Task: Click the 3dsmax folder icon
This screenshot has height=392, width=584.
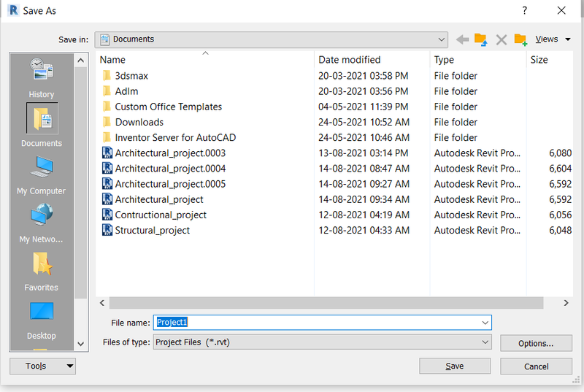Action: pos(107,76)
